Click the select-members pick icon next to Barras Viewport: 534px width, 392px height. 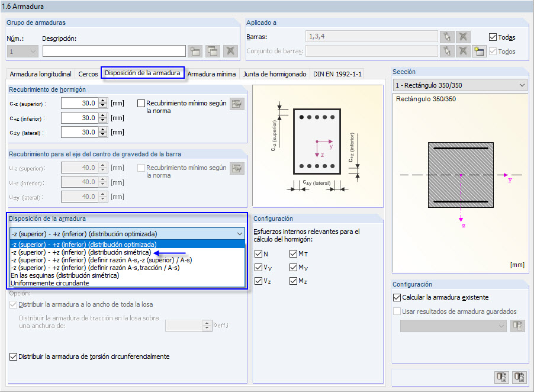coord(447,37)
